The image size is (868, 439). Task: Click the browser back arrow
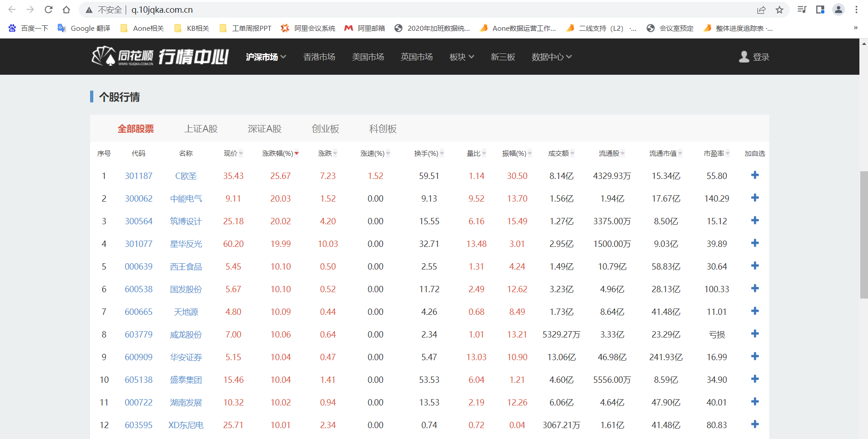pos(12,10)
